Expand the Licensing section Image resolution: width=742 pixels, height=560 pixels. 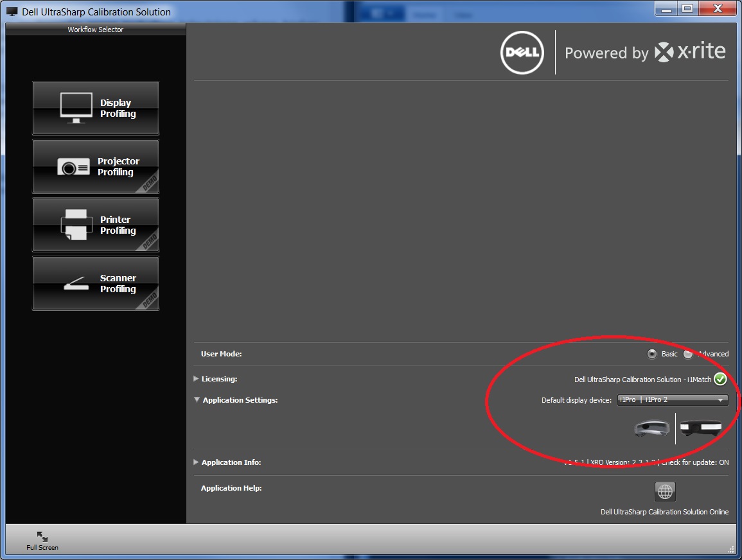coord(197,379)
